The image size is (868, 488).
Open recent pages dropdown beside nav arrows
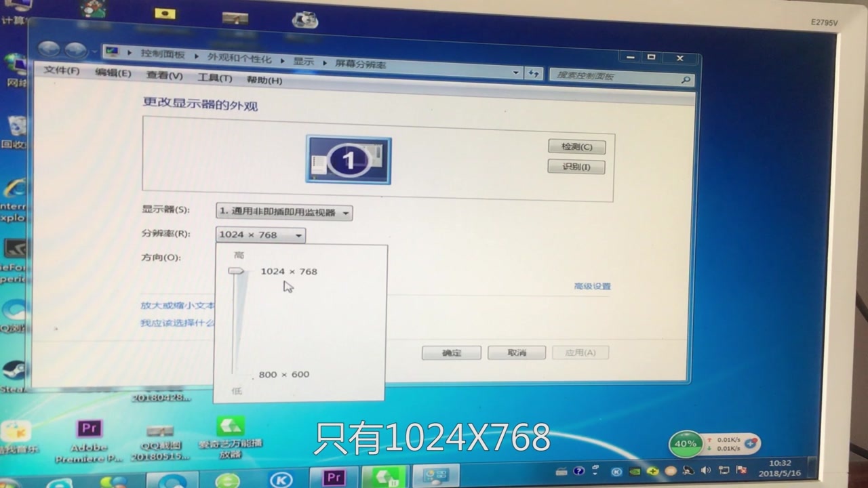click(94, 52)
